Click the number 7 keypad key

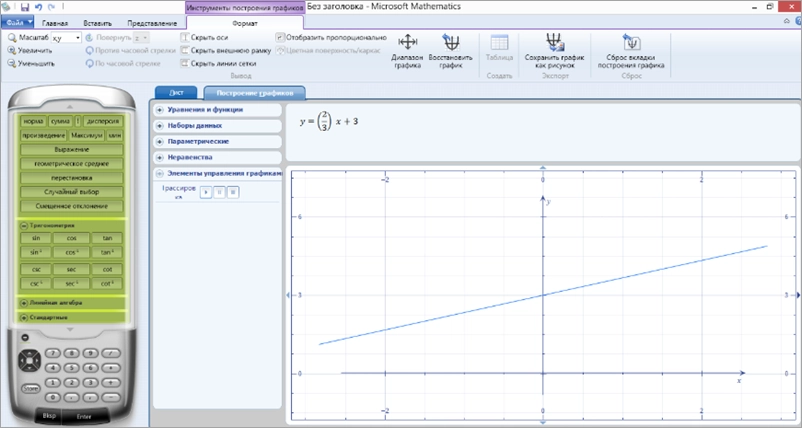click(x=53, y=353)
